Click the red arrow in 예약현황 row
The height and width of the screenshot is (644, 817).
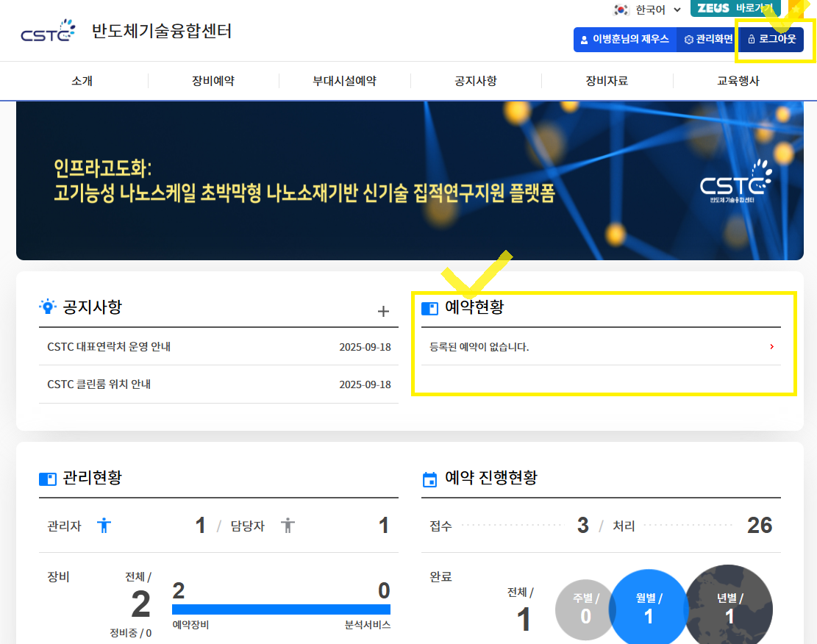(771, 346)
